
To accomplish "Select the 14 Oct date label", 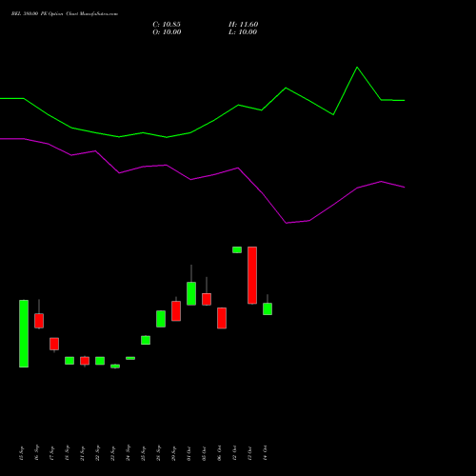I will (265, 453).
